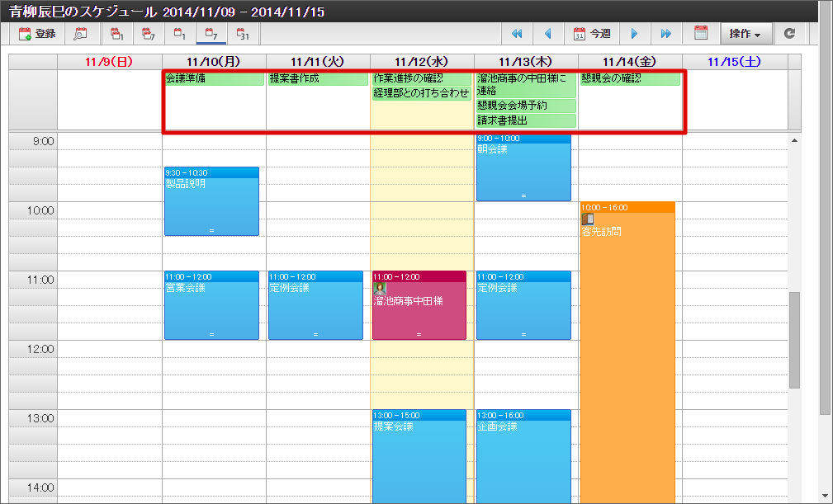Click the 9:00 time label
This screenshot has height=504, width=833.
click(x=44, y=142)
